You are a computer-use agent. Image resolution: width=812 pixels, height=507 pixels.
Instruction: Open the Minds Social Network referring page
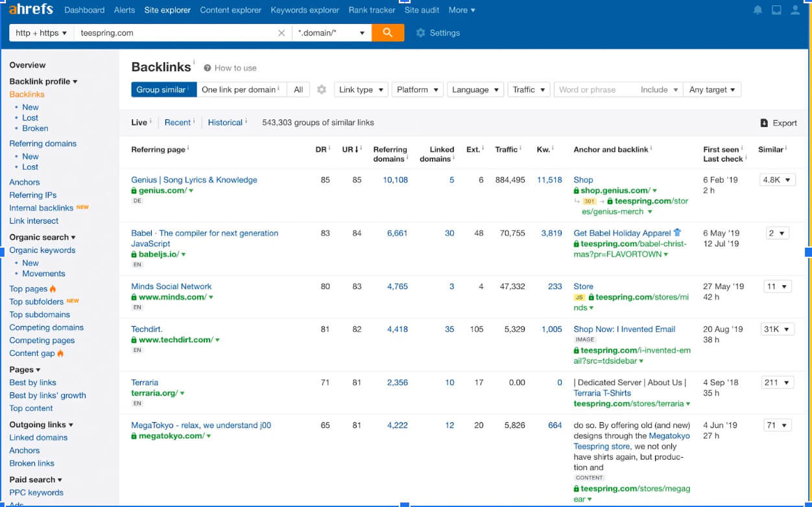tap(171, 286)
